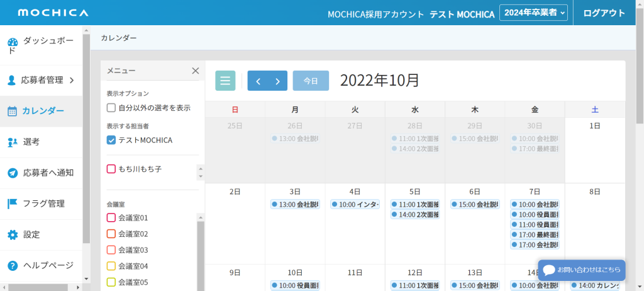Click the applicant management person icon
This screenshot has width=644, height=291.
(11, 80)
